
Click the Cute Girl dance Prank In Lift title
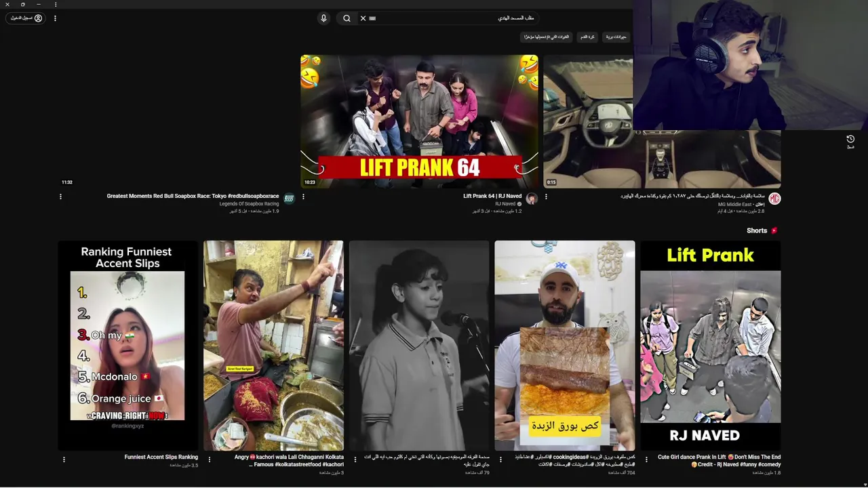coord(719,461)
